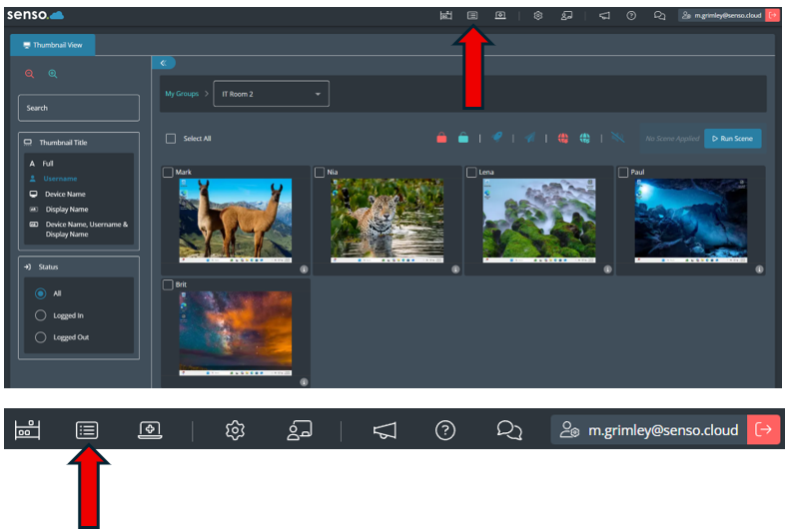This screenshot has width=787, height=532.
Task: Click the gear icon in the enlarged toolbar
Action: tap(235, 430)
